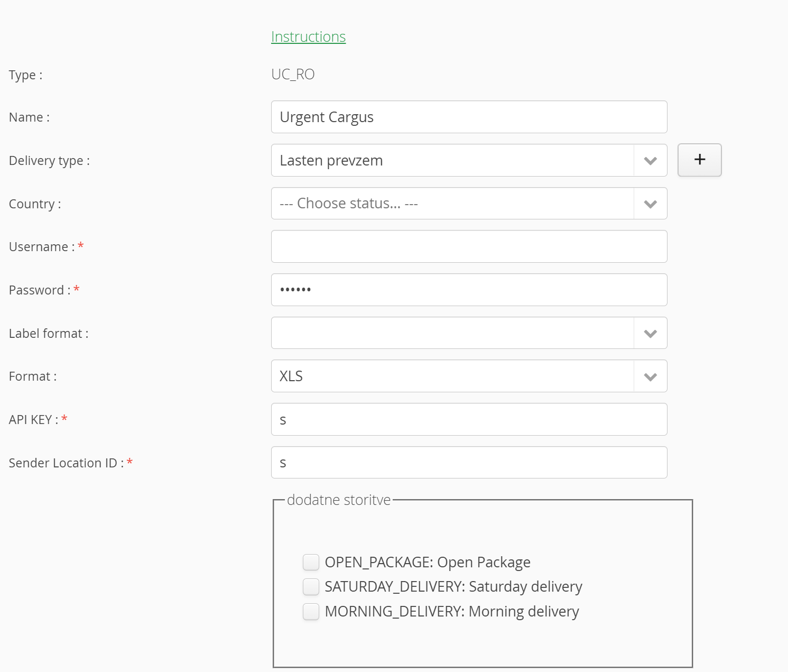Screen dimensions: 788x672
Task: Enable the OPEN_PACKAGE checkbox
Action: [x=311, y=562]
